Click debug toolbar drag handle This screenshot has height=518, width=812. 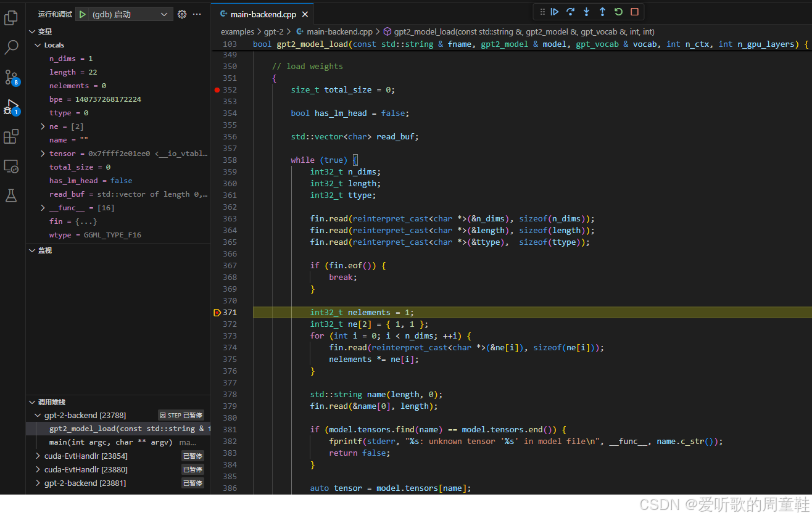[542, 12]
